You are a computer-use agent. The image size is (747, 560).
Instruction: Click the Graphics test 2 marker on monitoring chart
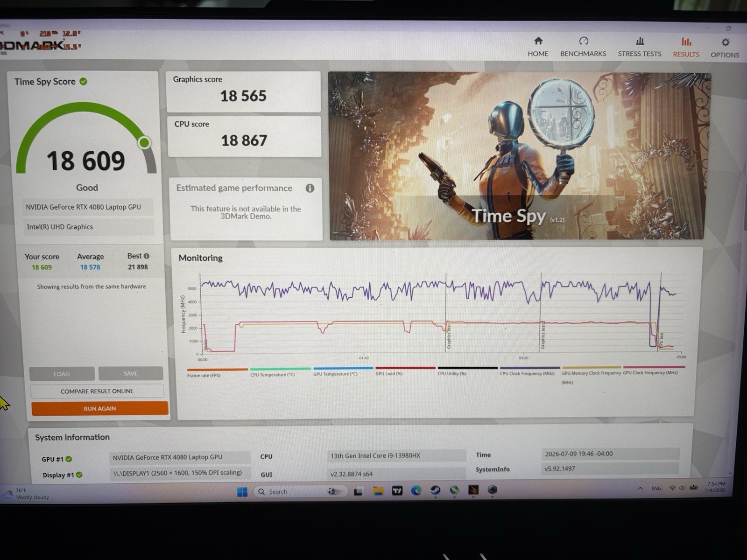543,335
